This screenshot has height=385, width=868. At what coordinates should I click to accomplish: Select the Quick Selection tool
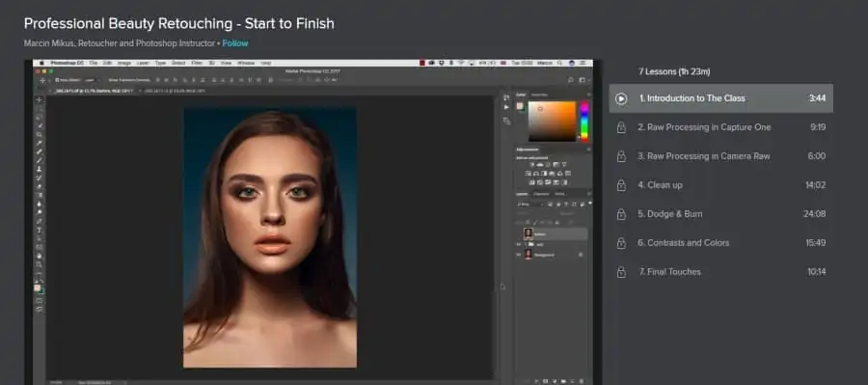pos(40,125)
